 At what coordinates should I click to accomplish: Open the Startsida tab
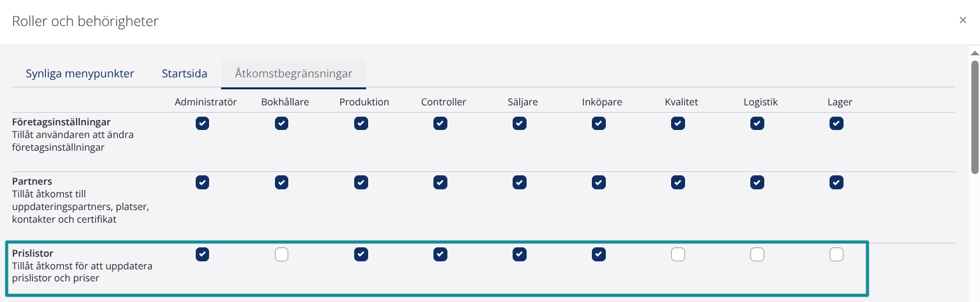tap(184, 73)
